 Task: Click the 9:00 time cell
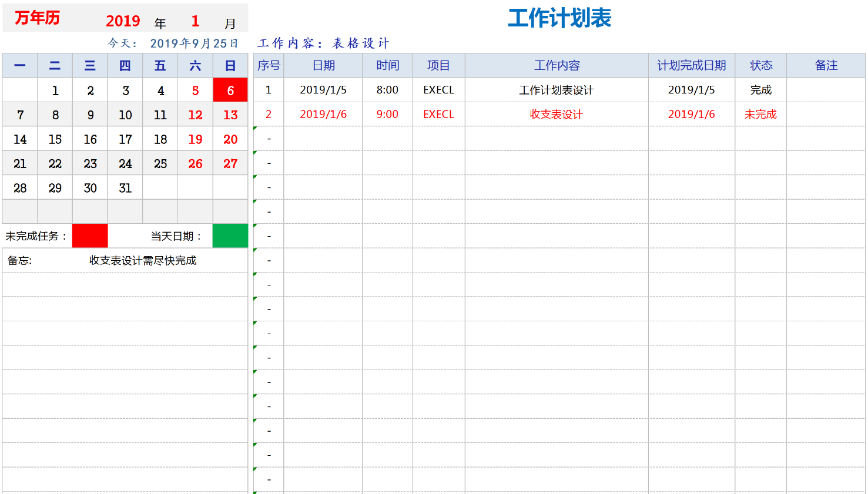click(387, 115)
